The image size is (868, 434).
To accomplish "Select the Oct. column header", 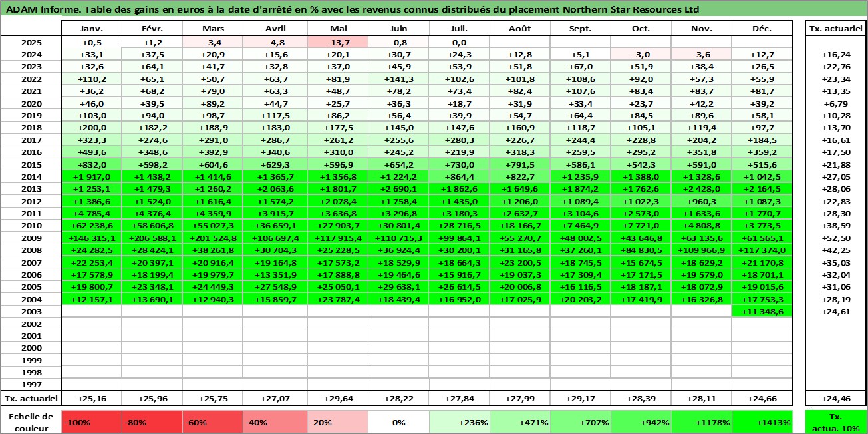I will click(641, 29).
